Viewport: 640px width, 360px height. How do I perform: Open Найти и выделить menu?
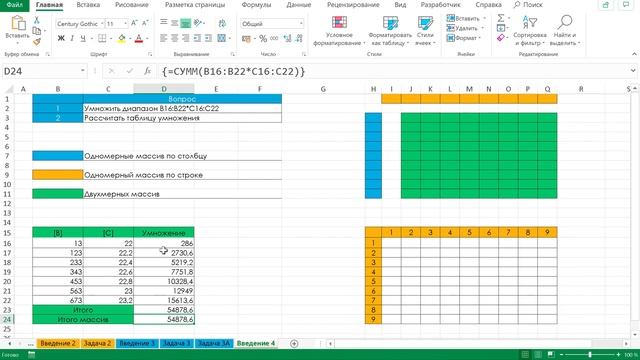coord(565,31)
